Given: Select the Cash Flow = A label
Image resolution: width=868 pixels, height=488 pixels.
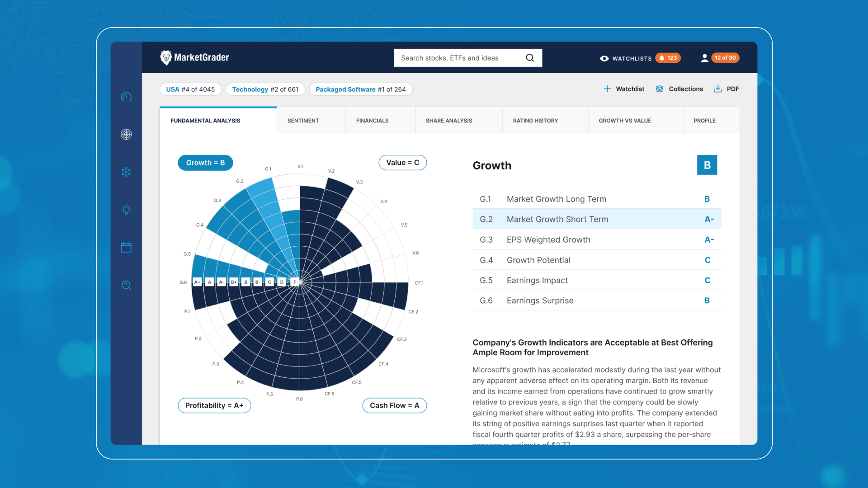Looking at the screenshot, I should 394,405.
